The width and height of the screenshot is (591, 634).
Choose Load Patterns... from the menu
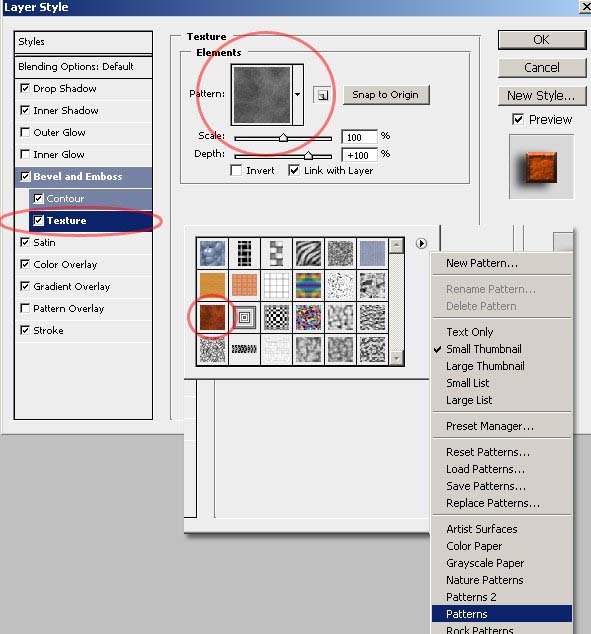tap(485, 469)
